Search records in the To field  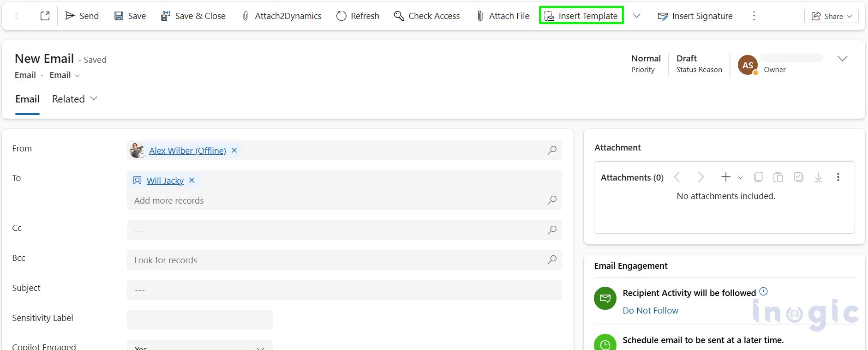click(552, 200)
